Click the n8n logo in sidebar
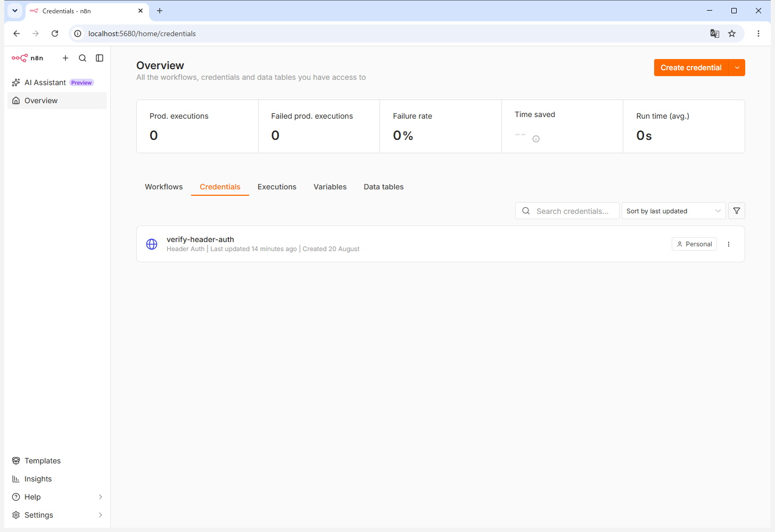This screenshot has height=532, width=775. 27,58
